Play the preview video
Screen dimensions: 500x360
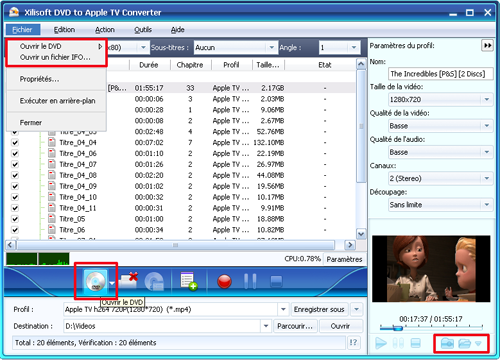pyautogui.click(x=381, y=343)
